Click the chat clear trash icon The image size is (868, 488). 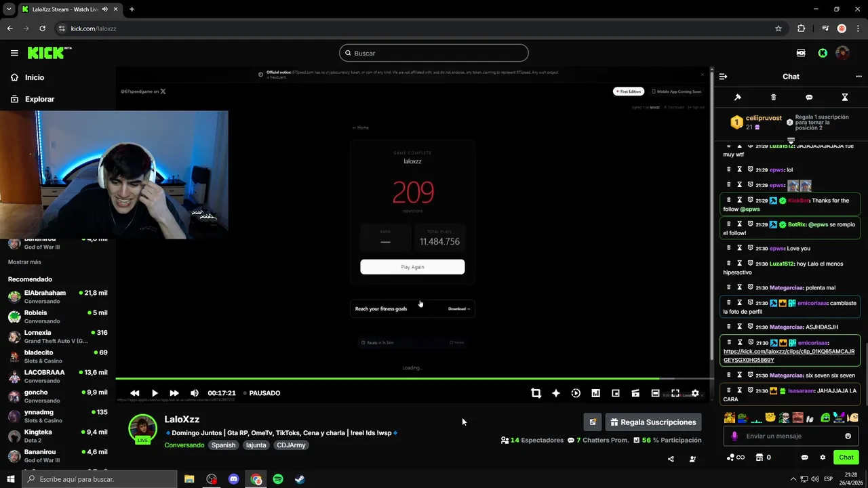(x=773, y=97)
